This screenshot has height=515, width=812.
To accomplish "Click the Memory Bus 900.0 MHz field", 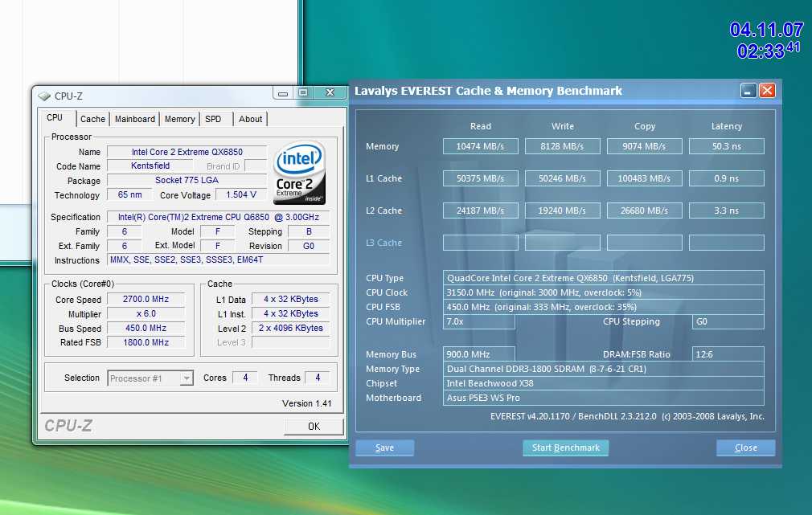I will 479,354.
